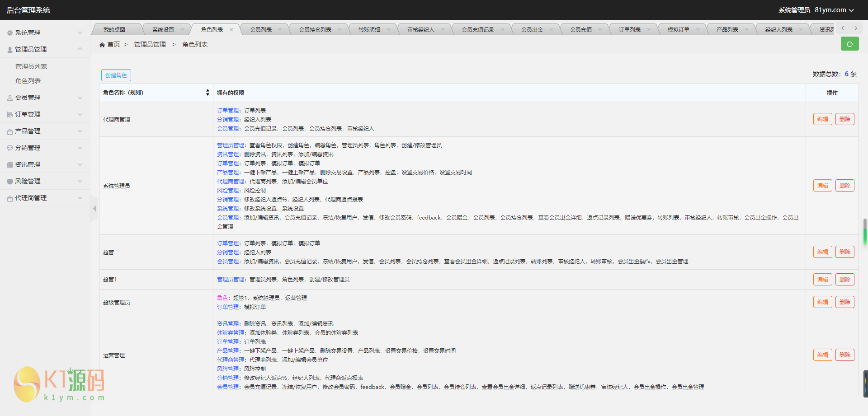Image resolution: width=868 pixels, height=416 pixels.
Task: Click the home icon in breadcrumb
Action: click(102, 45)
